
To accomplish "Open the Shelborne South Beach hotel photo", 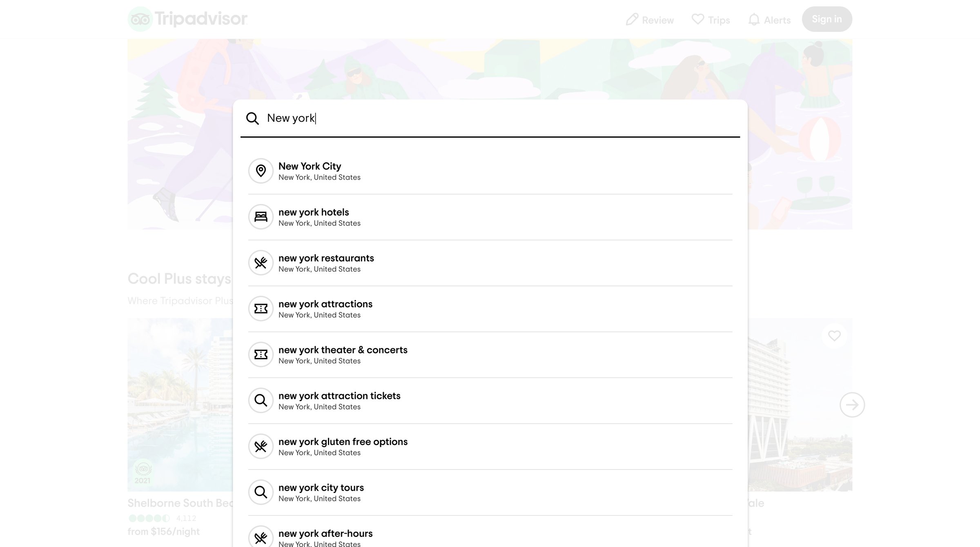I will (x=180, y=405).
